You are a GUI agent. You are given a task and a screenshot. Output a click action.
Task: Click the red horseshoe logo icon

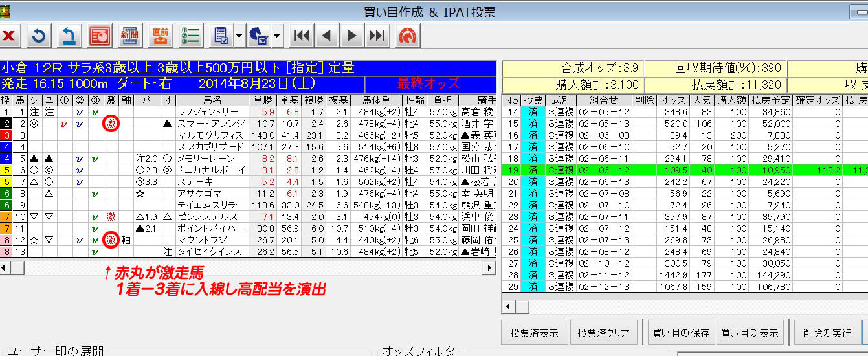click(x=407, y=36)
